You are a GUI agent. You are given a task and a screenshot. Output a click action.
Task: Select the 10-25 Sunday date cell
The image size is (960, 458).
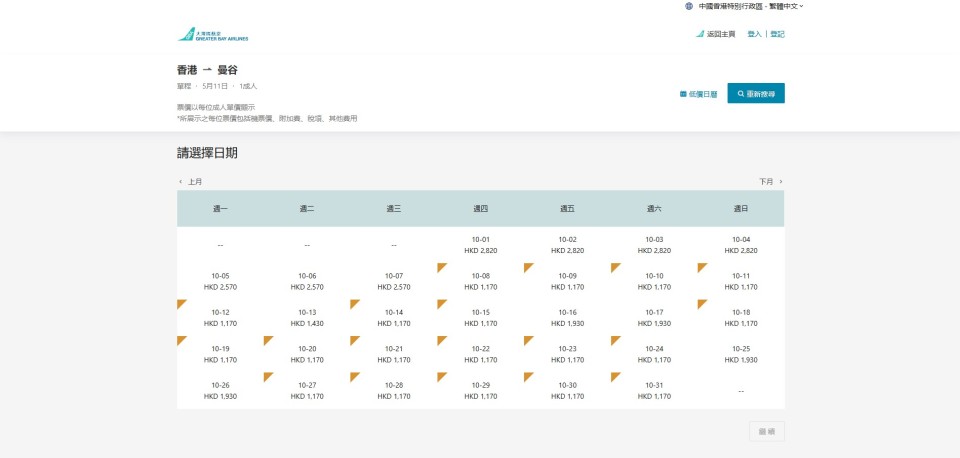tap(740, 354)
